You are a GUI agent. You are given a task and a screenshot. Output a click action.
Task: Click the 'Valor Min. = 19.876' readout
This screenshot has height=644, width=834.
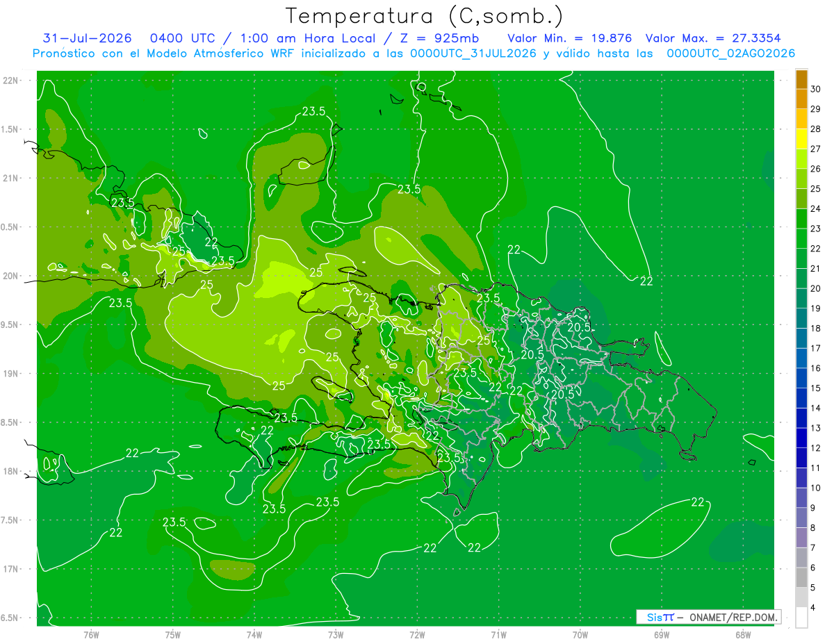569,38
